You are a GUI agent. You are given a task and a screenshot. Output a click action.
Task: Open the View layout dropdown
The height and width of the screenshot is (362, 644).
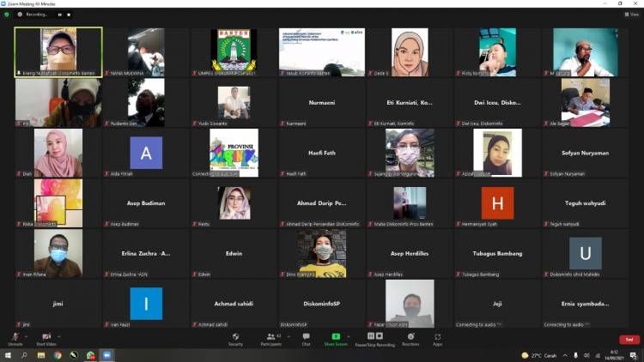[x=632, y=15]
